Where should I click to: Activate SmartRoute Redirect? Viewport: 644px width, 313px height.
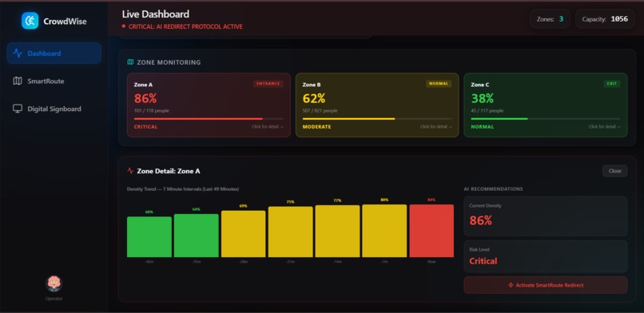546,285
